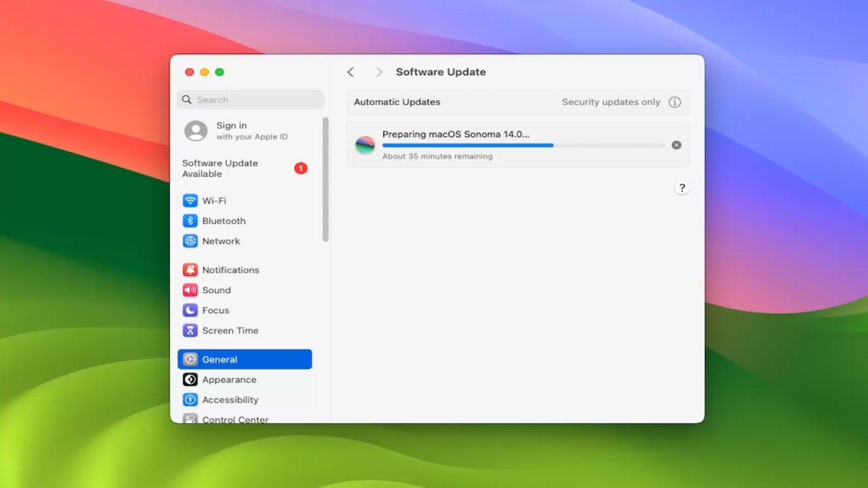Click the Appearance icon
Image resolution: width=868 pixels, height=488 pixels.
click(190, 380)
